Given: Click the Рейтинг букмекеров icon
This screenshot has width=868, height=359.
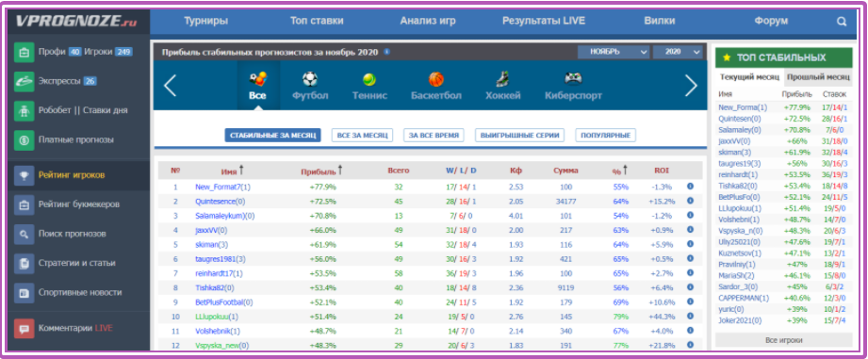Looking at the screenshot, I should tap(24, 204).
